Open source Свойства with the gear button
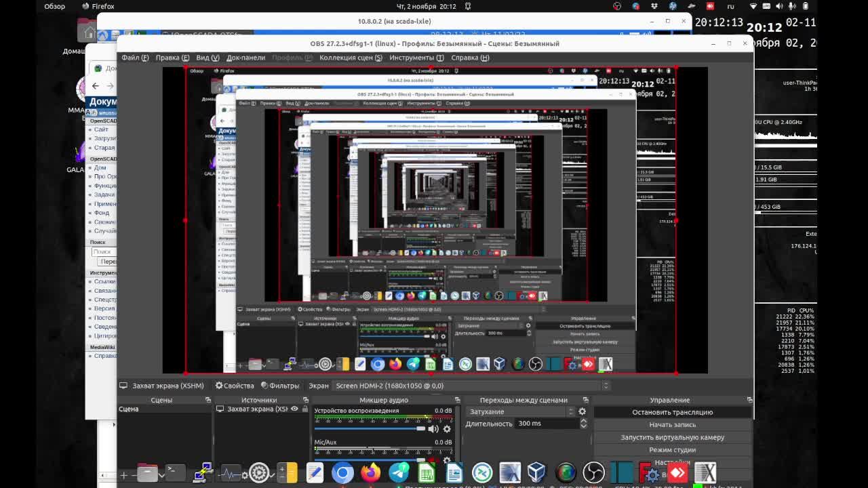Screen dimensions: 868x488 pos(235,386)
